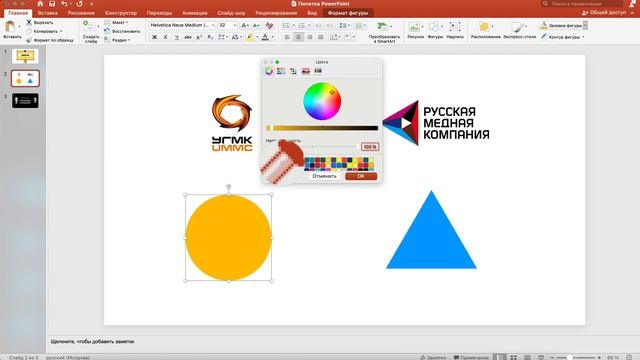Save the presentation with the disk icon

(52, 4)
